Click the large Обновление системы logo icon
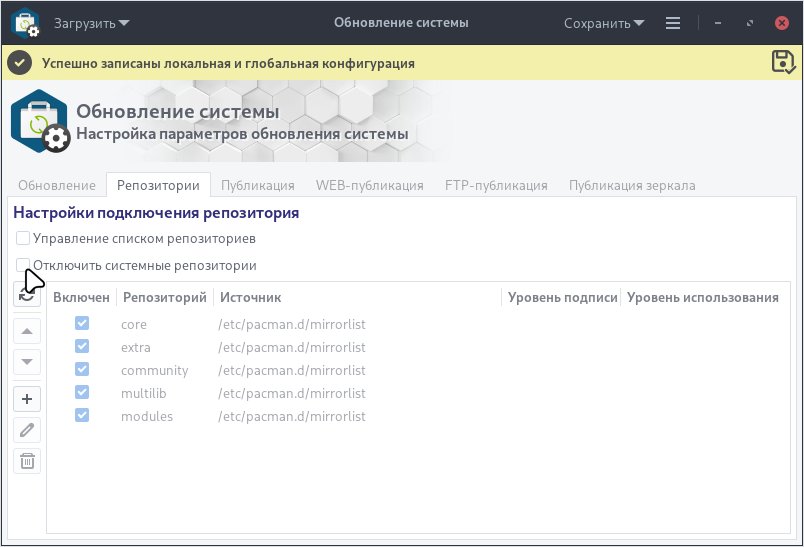This screenshot has width=804, height=547. coord(41,121)
